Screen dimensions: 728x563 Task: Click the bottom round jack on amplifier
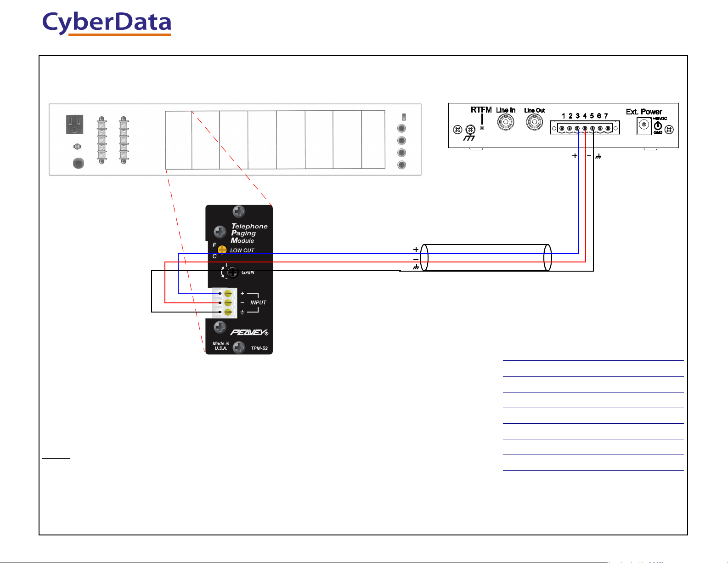tap(401, 165)
